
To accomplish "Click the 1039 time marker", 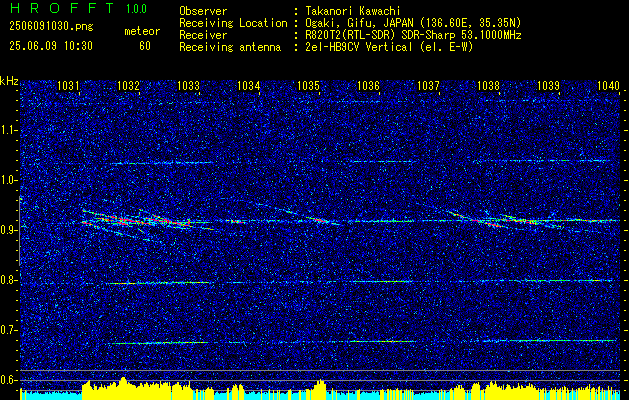I will 548,85.
